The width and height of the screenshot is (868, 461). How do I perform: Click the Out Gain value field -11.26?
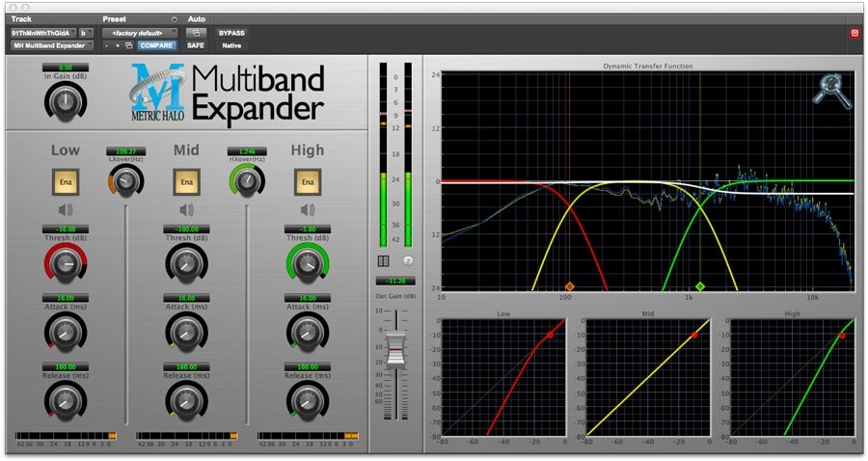click(395, 282)
